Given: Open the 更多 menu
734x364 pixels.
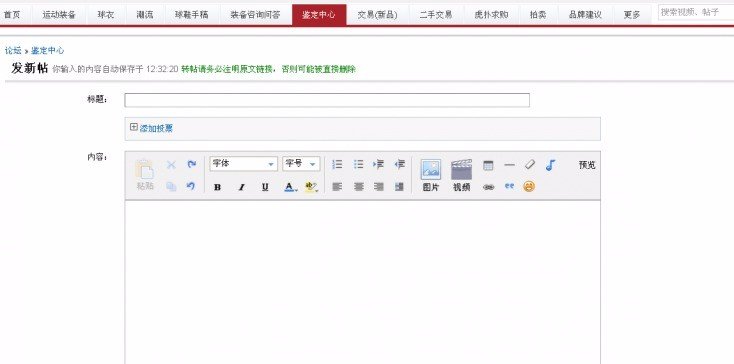Looking at the screenshot, I should (x=632, y=15).
